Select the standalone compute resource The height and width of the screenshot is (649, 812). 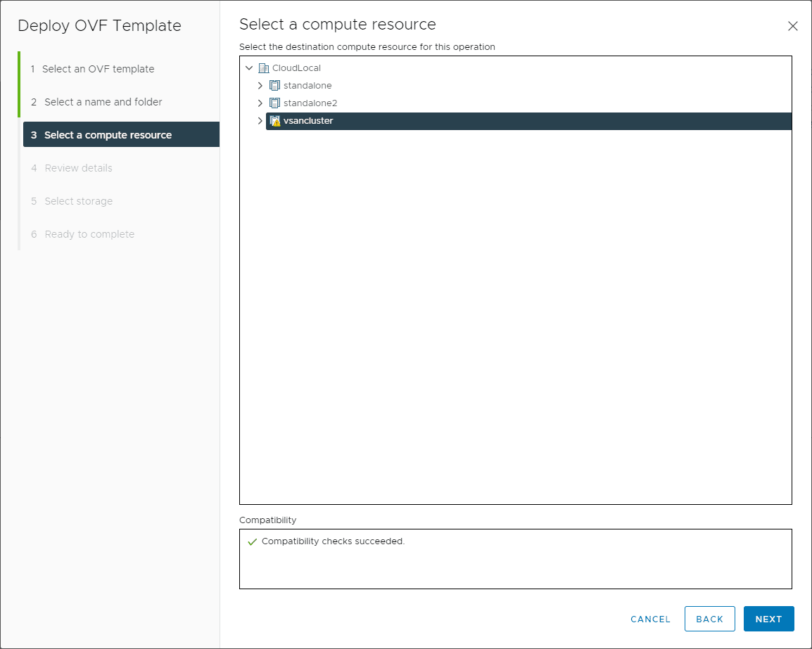pos(307,86)
